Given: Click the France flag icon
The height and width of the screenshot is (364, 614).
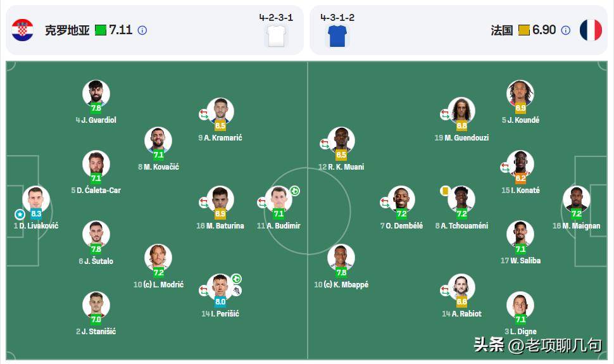Looking at the screenshot, I should 591,30.
